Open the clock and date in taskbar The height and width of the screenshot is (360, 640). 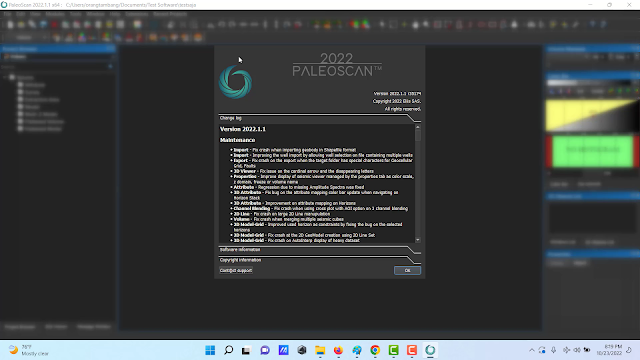[x=609, y=350]
